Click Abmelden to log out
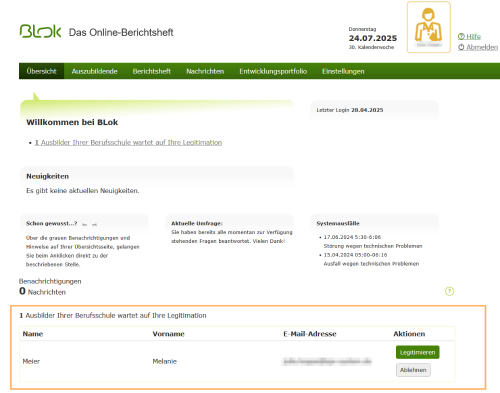500x393 pixels. click(478, 47)
